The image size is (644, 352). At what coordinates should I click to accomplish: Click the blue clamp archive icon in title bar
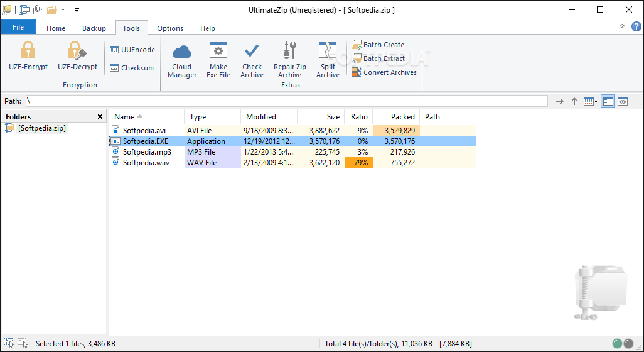24,10
